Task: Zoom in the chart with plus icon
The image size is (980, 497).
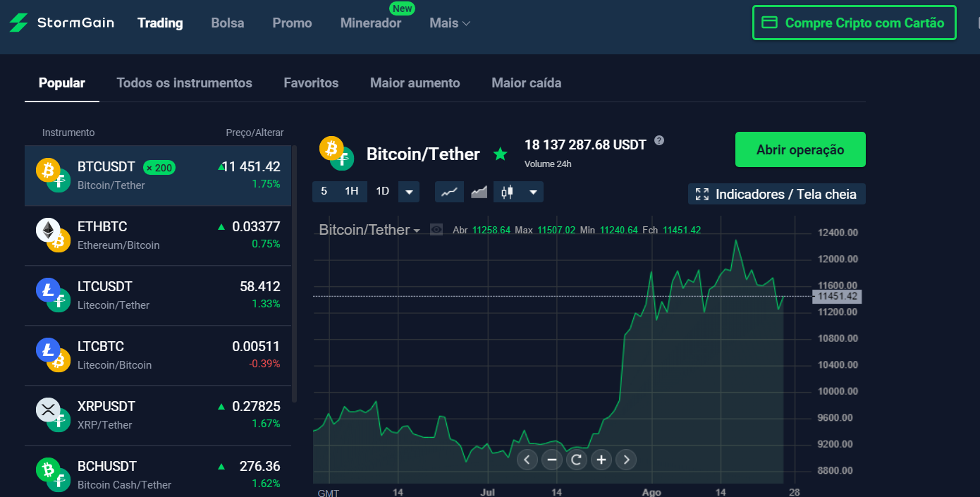Action: coord(601,460)
